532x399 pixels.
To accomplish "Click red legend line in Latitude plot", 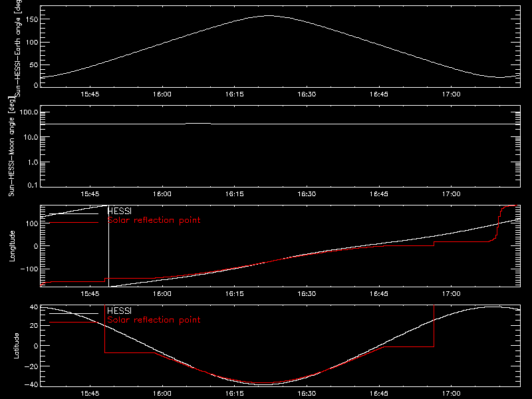I will 74,322.
